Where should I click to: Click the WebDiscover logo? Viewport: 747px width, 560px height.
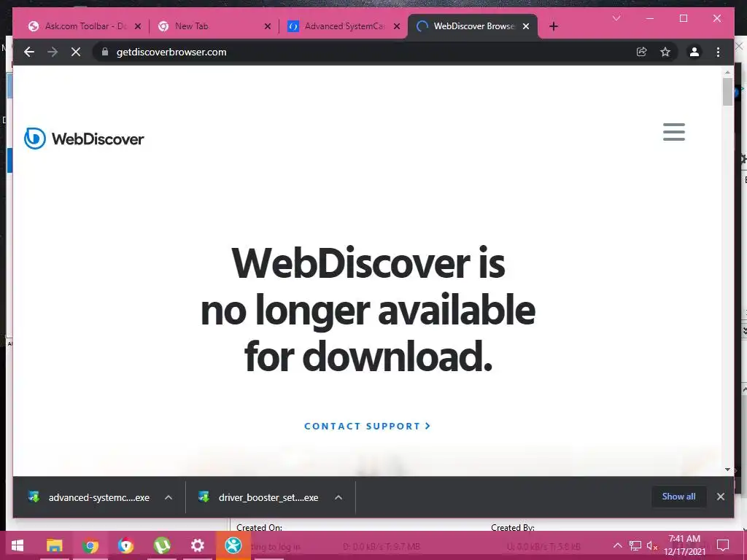point(84,139)
